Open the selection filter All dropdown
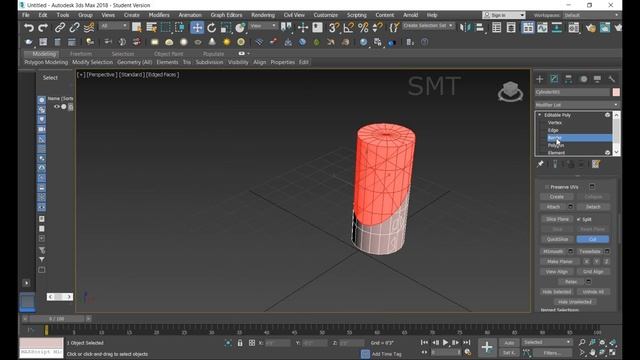Screen dimensions: 640x360 pos(114,26)
